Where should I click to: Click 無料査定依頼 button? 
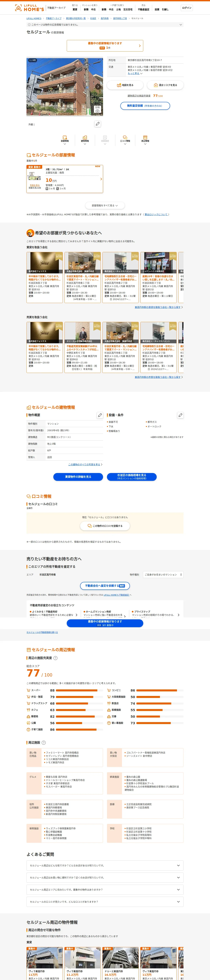tap(145, 106)
